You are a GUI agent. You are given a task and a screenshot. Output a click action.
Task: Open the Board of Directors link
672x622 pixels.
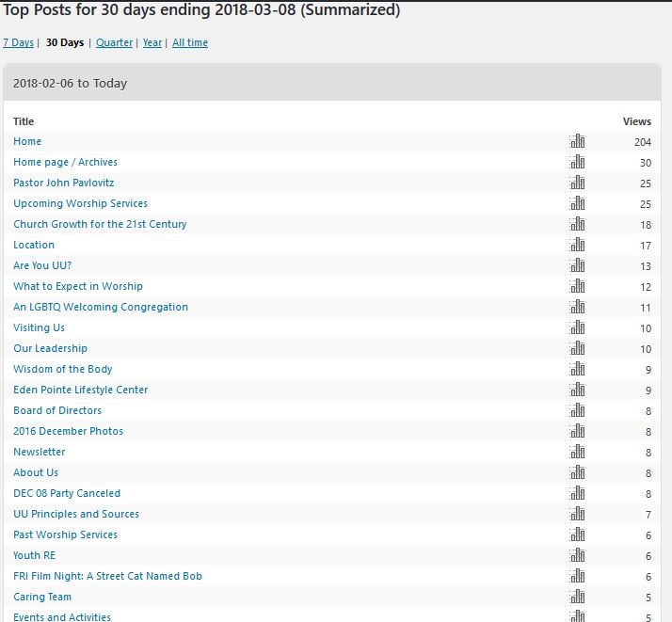(x=57, y=410)
